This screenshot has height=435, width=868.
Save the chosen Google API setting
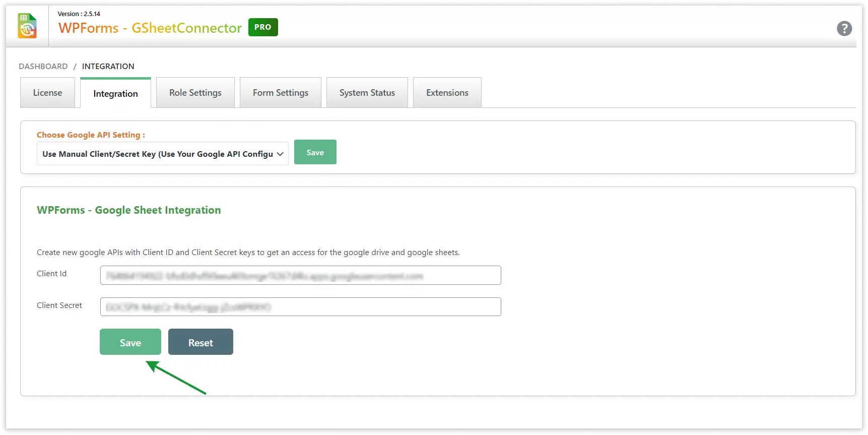(315, 152)
